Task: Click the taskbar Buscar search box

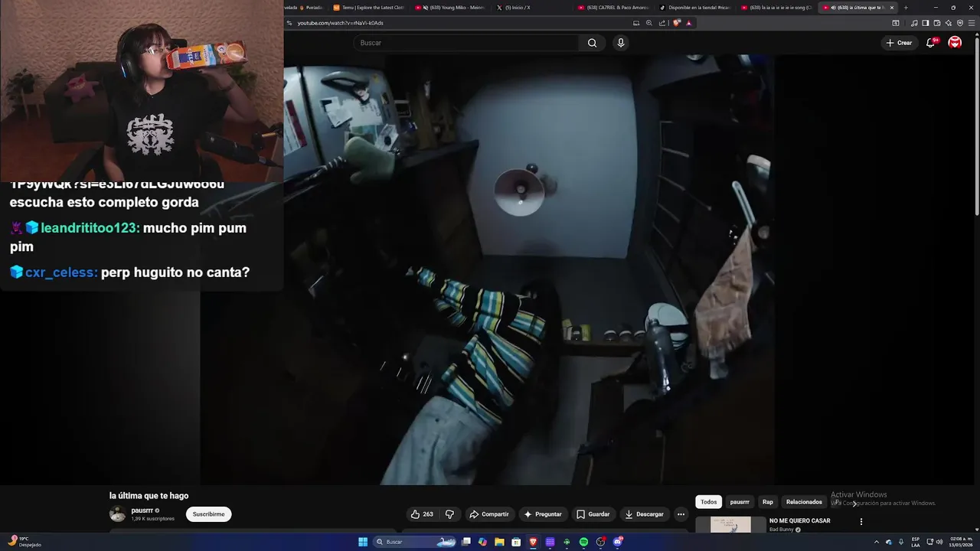Action: pos(415,542)
